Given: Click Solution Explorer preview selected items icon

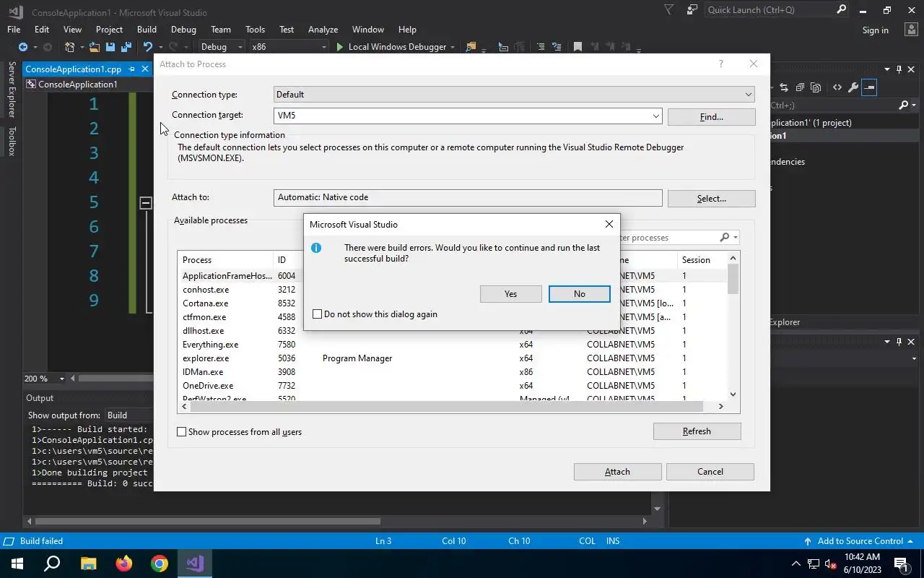Looking at the screenshot, I should tap(869, 87).
